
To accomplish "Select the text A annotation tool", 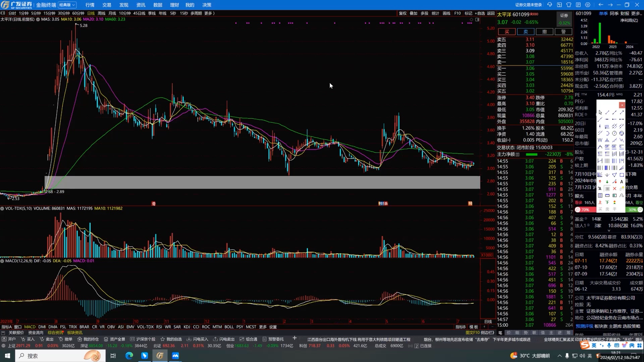I will coord(622,182).
